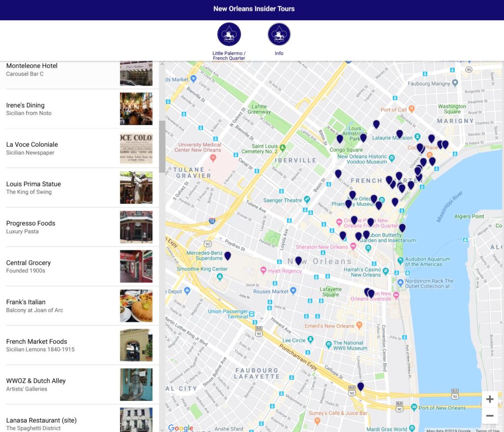This screenshot has height=432, width=504.
Task: Open the Little Palermo / French Quarter tour icon
Action: (229, 34)
